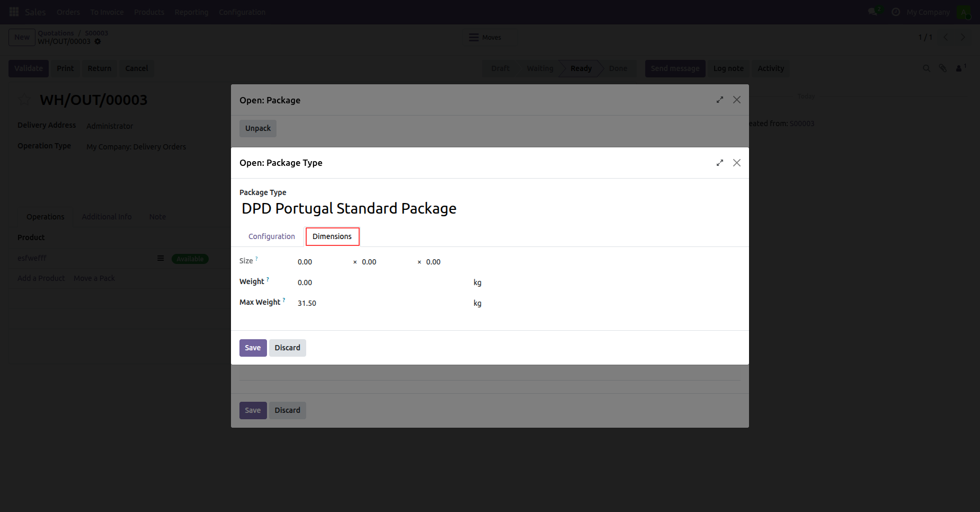Open the chat messages icon in top bar
Viewport: 980px width, 512px height.
872,12
